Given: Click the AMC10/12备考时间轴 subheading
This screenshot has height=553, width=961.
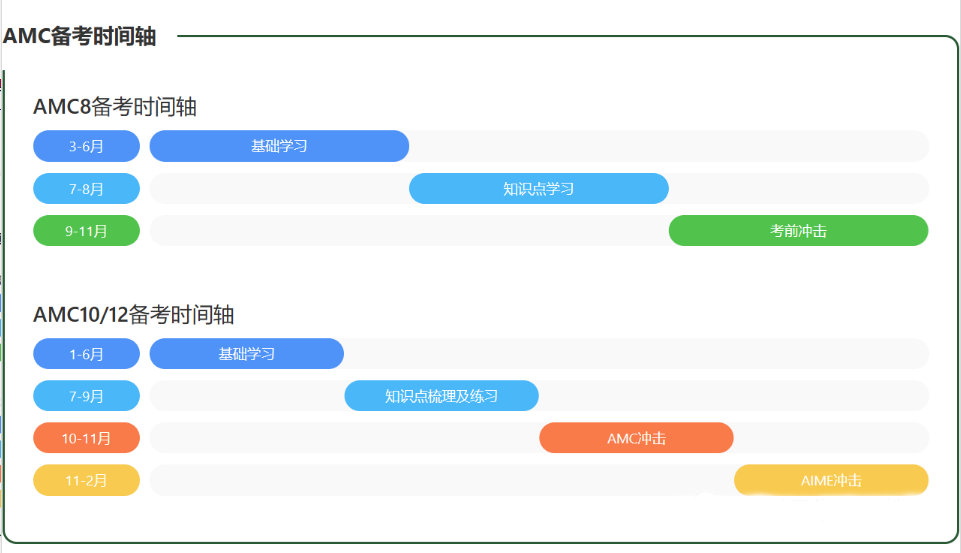Looking at the screenshot, I should (x=134, y=315).
